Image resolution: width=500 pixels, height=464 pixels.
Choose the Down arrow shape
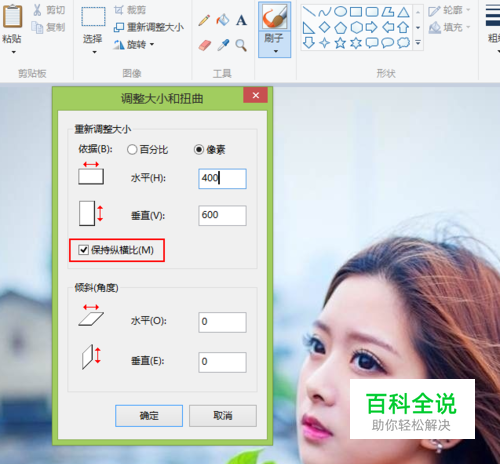tap(309, 43)
